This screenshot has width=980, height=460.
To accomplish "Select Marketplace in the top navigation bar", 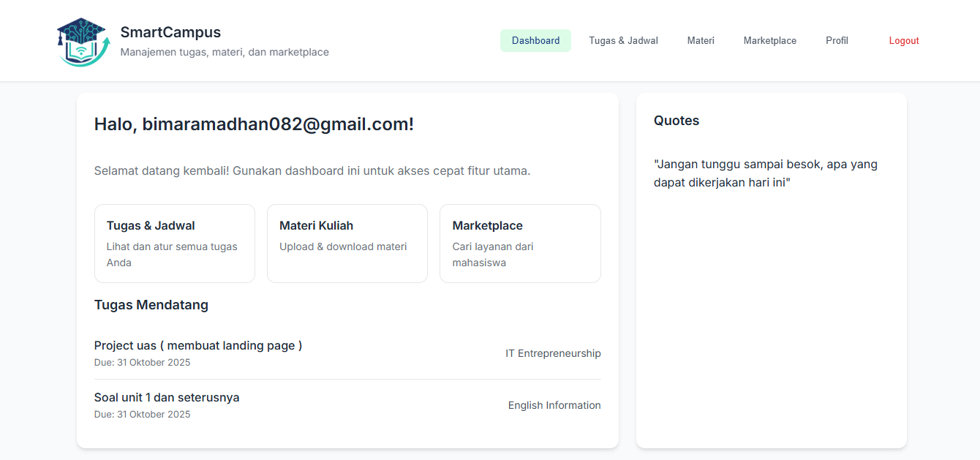I will point(769,41).
